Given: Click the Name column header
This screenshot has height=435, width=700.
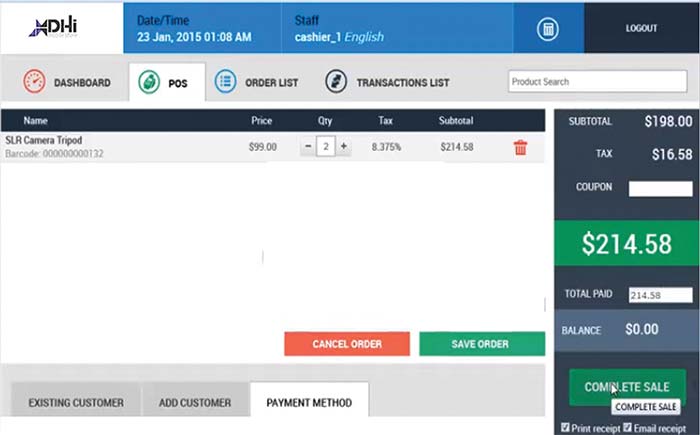Looking at the screenshot, I should (x=35, y=121).
